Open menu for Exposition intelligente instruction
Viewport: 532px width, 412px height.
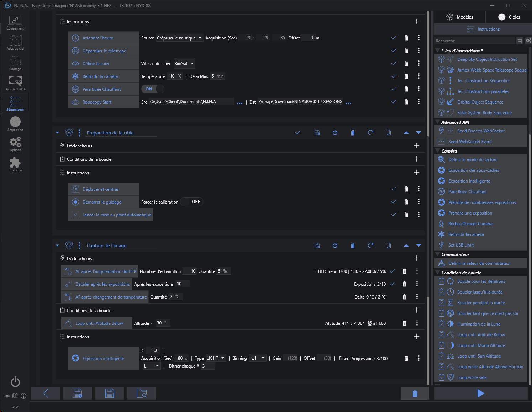[x=418, y=358]
